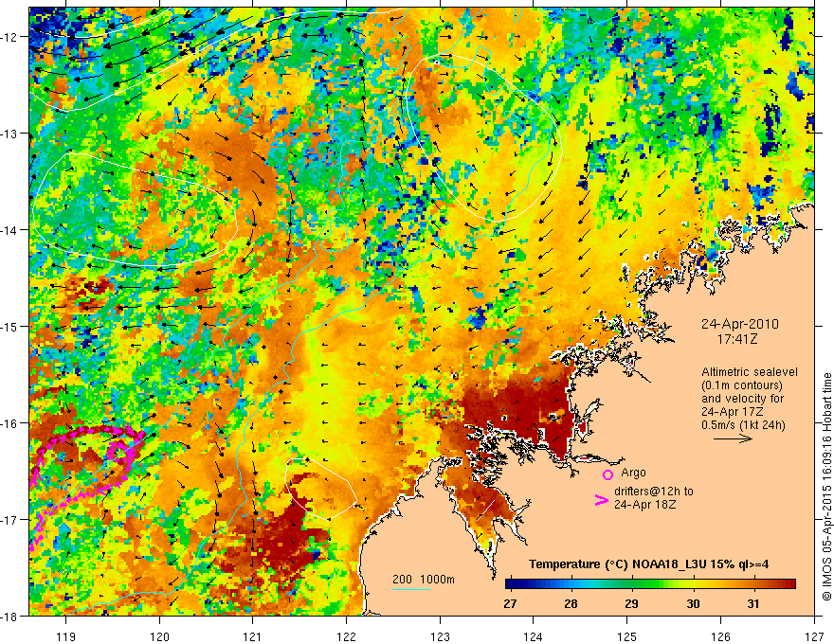Click the longitude axis label 119
The height and width of the screenshot is (644, 834).
(66, 636)
